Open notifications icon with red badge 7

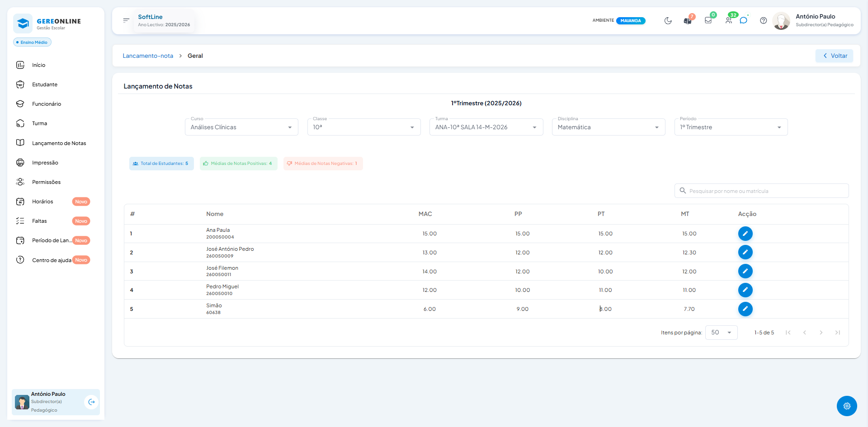point(688,20)
